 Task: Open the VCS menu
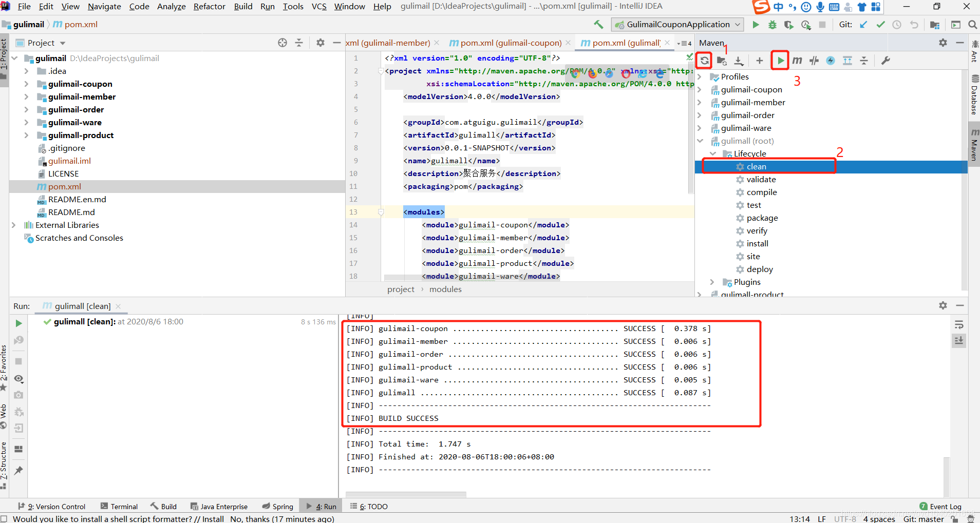click(319, 6)
